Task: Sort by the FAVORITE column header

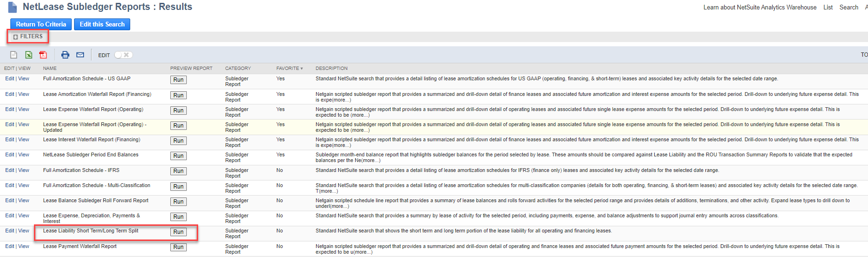Action: click(x=289, y=69)
